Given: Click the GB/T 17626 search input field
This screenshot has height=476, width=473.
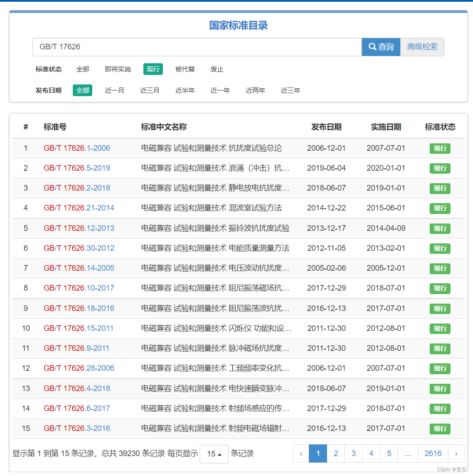Looking at the screenshot, I should [197, 47].
